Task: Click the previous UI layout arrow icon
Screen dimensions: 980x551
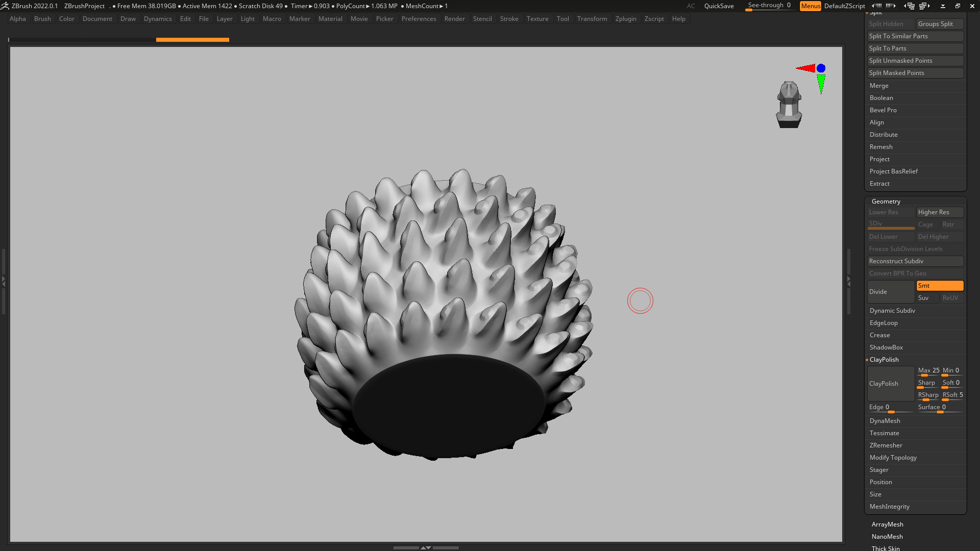Action: pos(909,6)
